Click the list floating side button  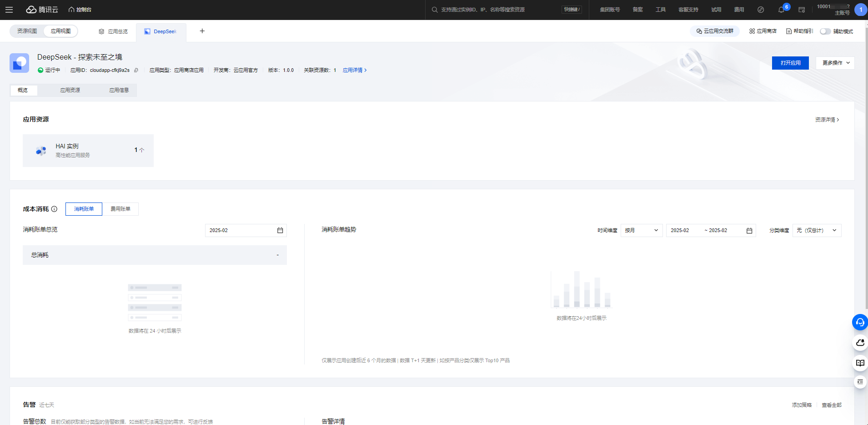tap(860, 382)
